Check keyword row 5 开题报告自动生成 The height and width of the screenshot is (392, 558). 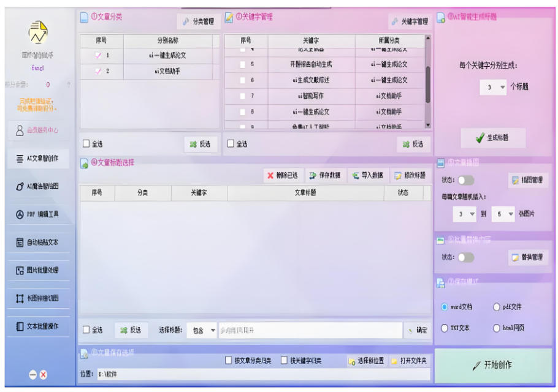coord(243,64)
